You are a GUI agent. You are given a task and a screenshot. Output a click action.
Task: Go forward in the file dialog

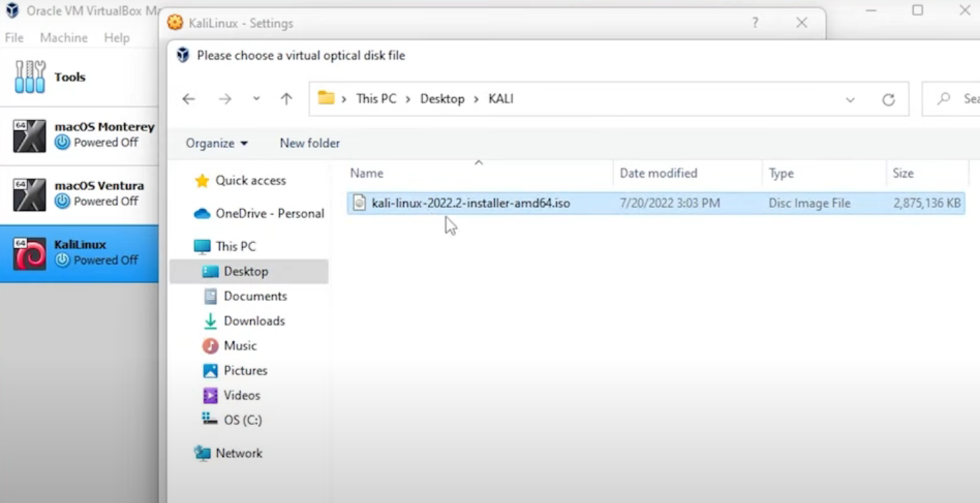225,99
